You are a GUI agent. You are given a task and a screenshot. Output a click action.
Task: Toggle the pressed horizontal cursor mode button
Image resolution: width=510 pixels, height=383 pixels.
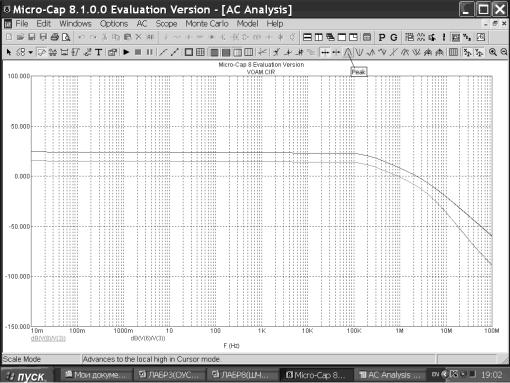click(x=325, y=52)
